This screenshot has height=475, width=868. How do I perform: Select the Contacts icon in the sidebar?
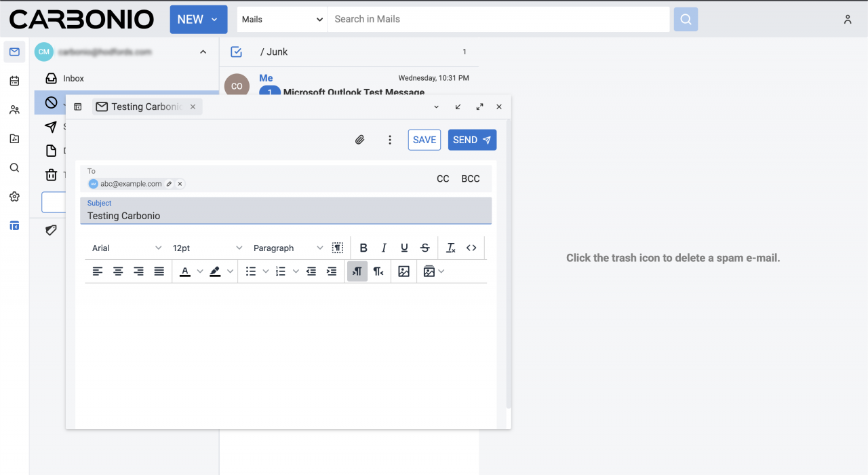click(x=14, y=109)
